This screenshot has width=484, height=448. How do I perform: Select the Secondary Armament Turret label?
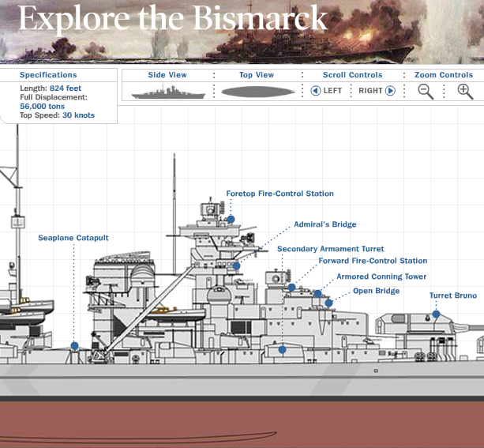point(330,249)
